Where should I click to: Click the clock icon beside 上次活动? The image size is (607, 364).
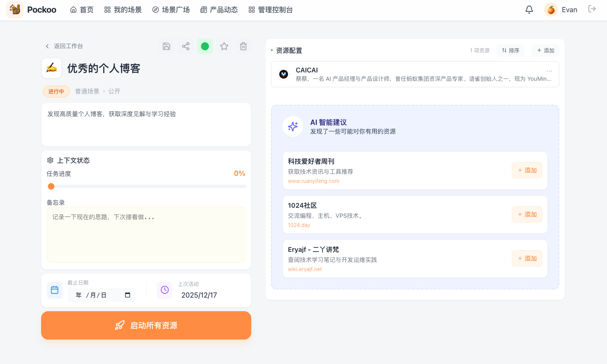pyautogui.click(x=164, y=289)
